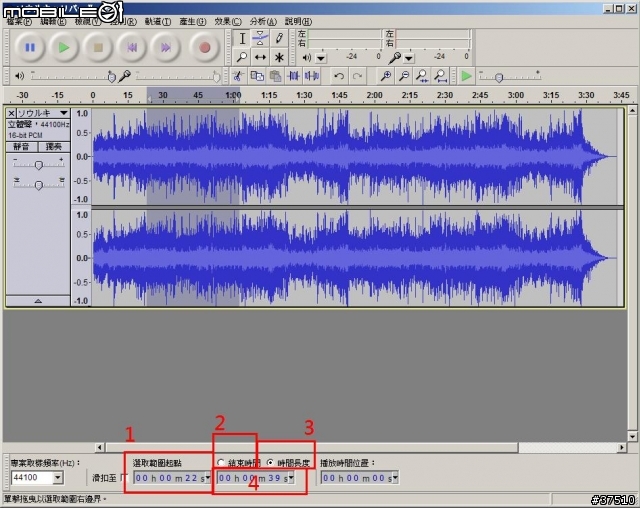Close the track with the X button
This screenshot has height=508, width=640.
tap(11, 113)
